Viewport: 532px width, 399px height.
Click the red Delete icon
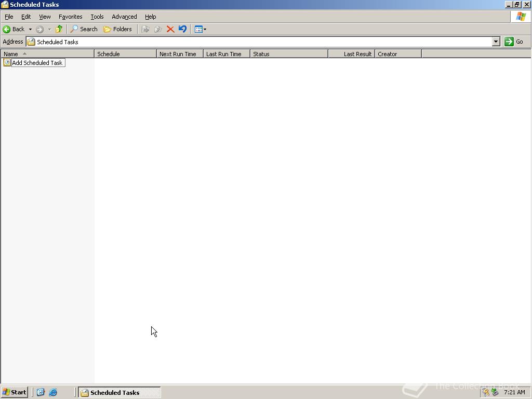tap(170, 29)
